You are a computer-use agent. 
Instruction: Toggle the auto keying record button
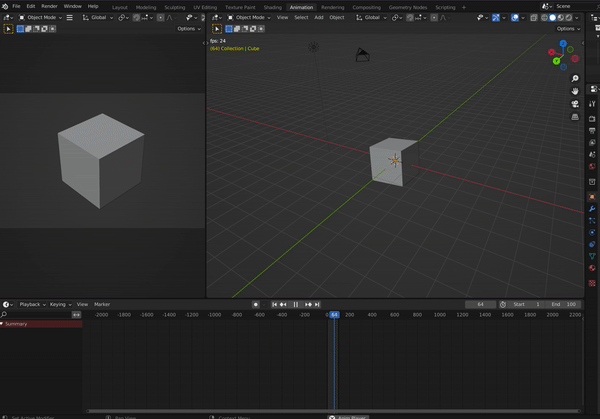(x=256, y=304)
